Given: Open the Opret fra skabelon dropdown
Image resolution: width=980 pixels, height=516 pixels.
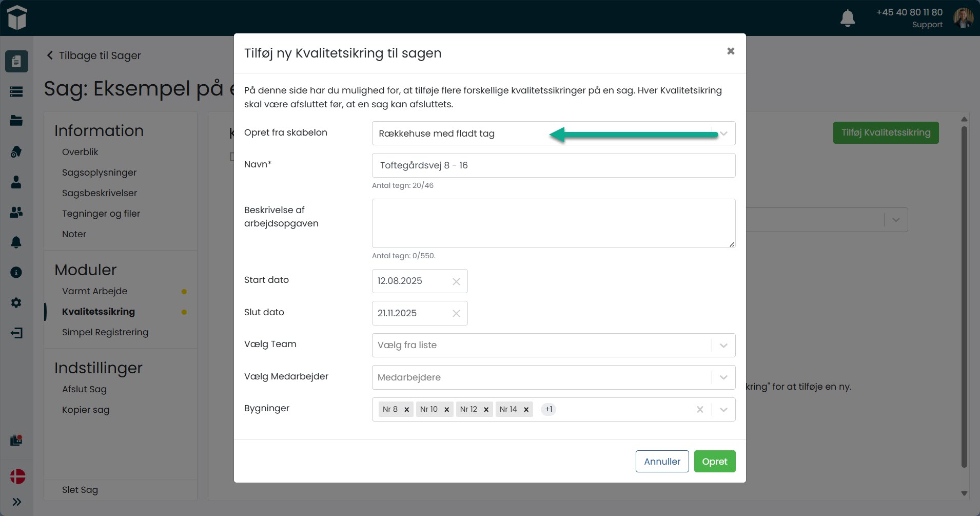Looking at the screenshot, I should pos(723,133).
